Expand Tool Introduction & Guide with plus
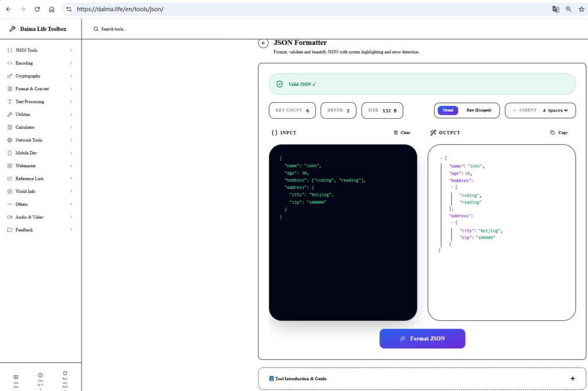 [572, 378]
